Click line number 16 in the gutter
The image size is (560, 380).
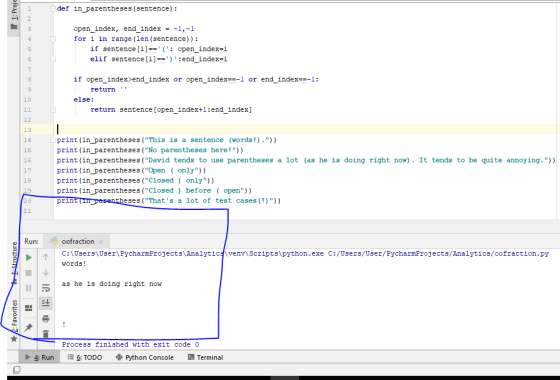[28, 160]
